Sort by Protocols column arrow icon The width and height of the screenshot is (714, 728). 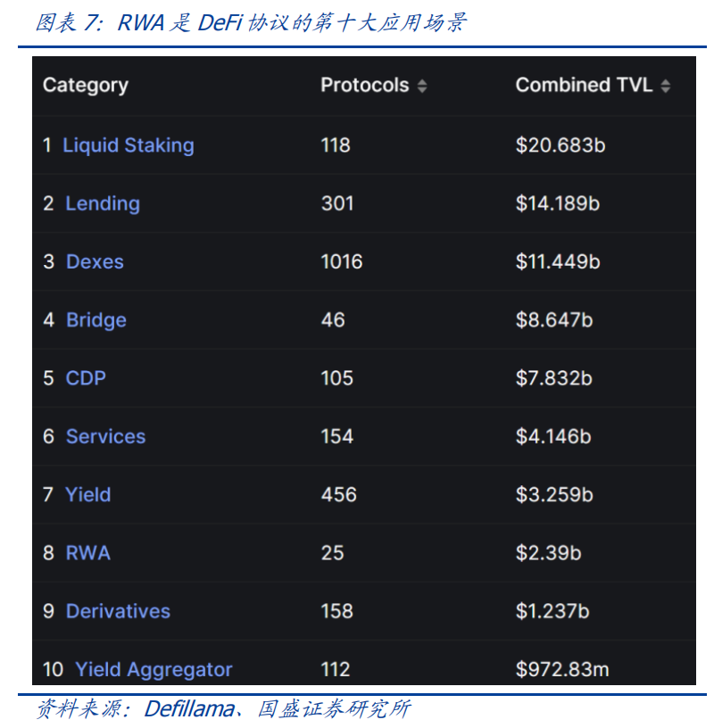click(x=422, y=86)
